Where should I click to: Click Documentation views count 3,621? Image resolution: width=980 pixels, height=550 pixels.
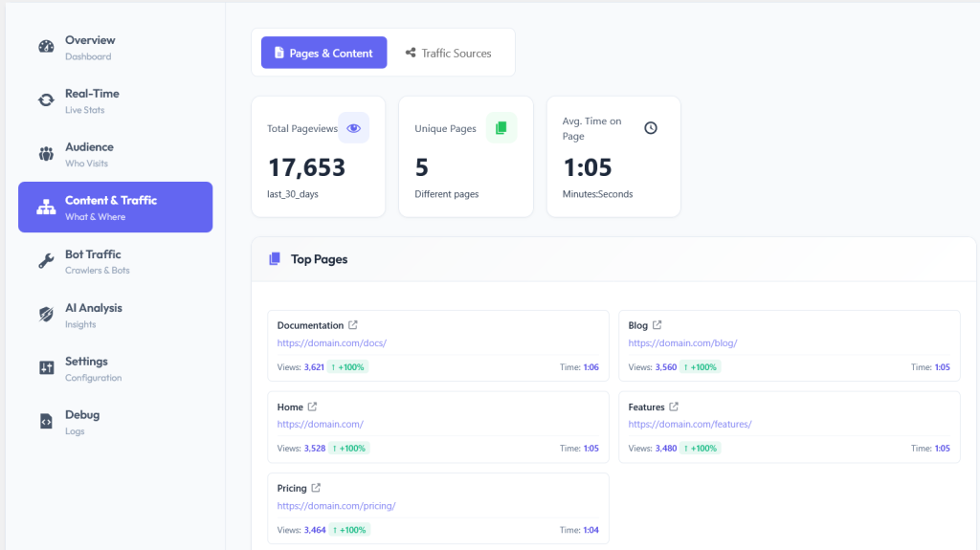(314, 367)
